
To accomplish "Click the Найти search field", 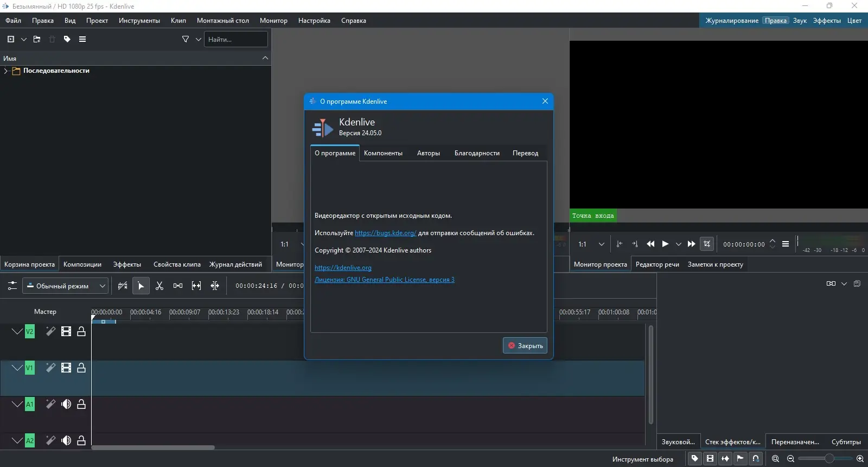I will (236, 39).
